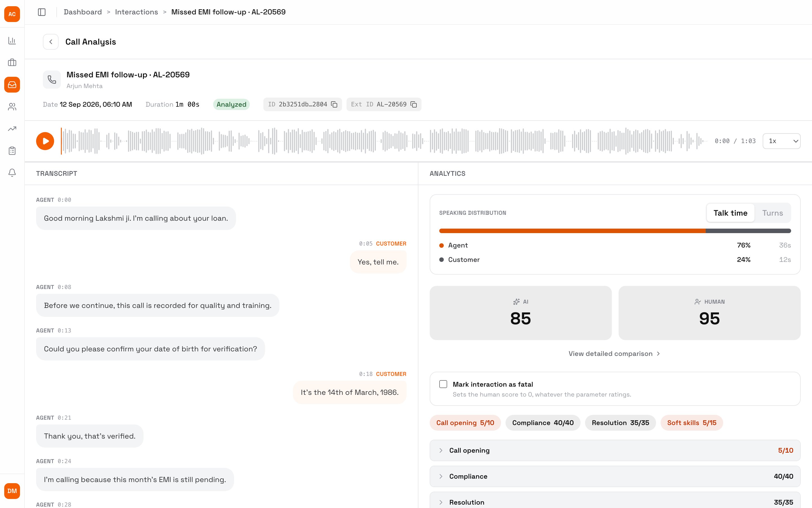This screenshot has width=812, height=508.
Task: Click transcript line 'Yes, tell me.'
Action: (378, 262)
